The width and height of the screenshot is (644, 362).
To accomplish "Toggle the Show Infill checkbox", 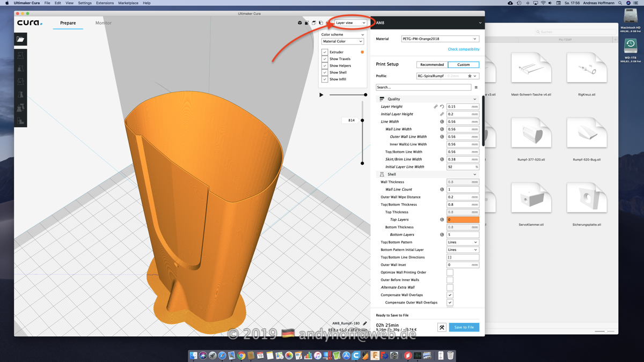I will 325,79.
